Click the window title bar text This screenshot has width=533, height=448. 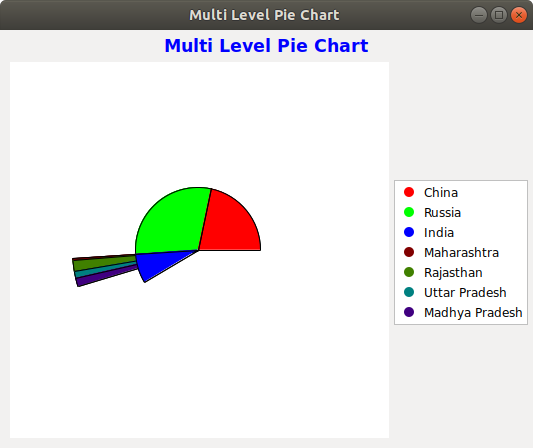pos(264,15)
